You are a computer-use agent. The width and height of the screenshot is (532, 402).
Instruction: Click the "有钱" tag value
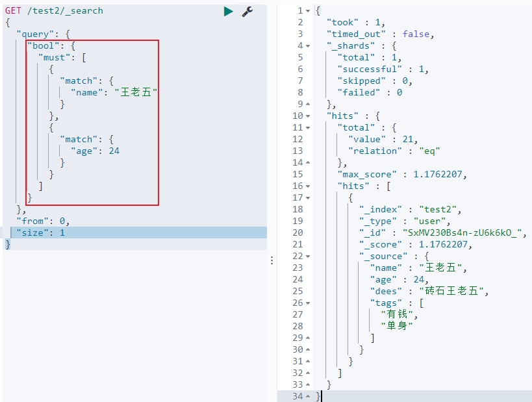click(397, 314)
